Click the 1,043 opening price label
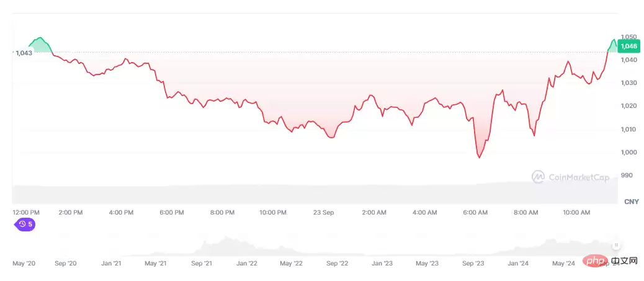Viewport: 644px width, 281px height. point(23,53)
